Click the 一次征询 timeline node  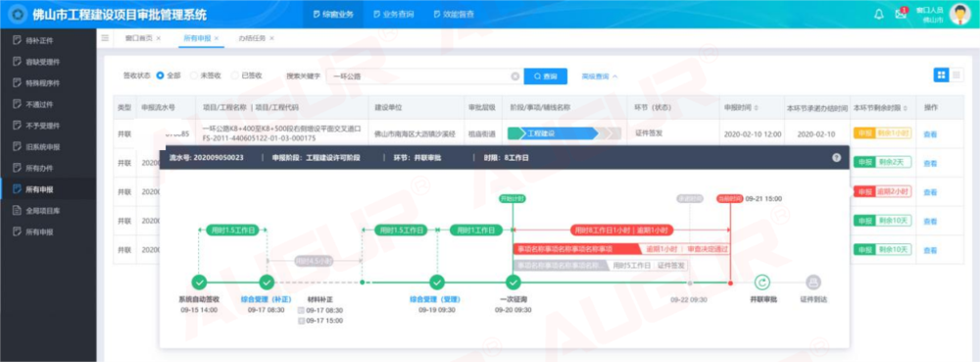[512, 283]
